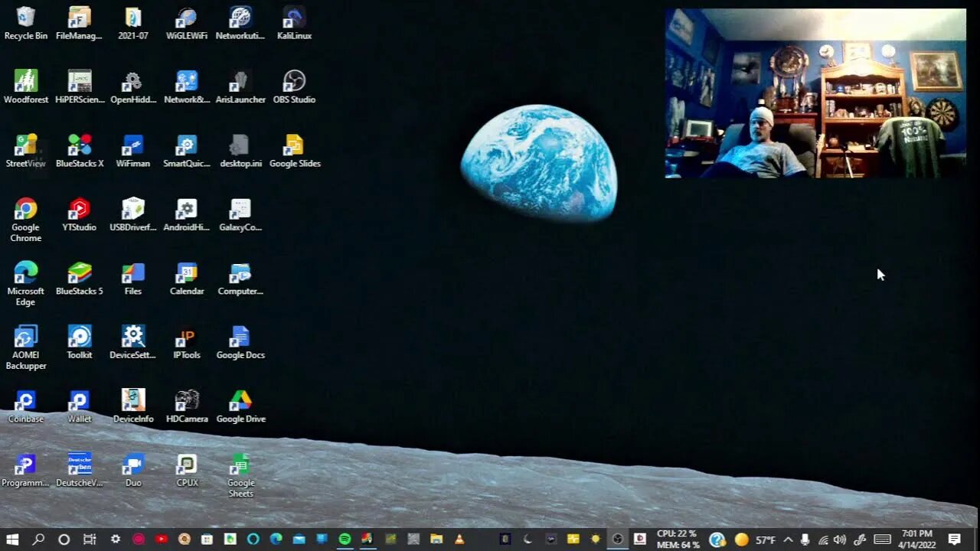This screenshot has height=551, width=980.
Task: Launch the AOMEI Backupper shortcut
Action: 26,347
